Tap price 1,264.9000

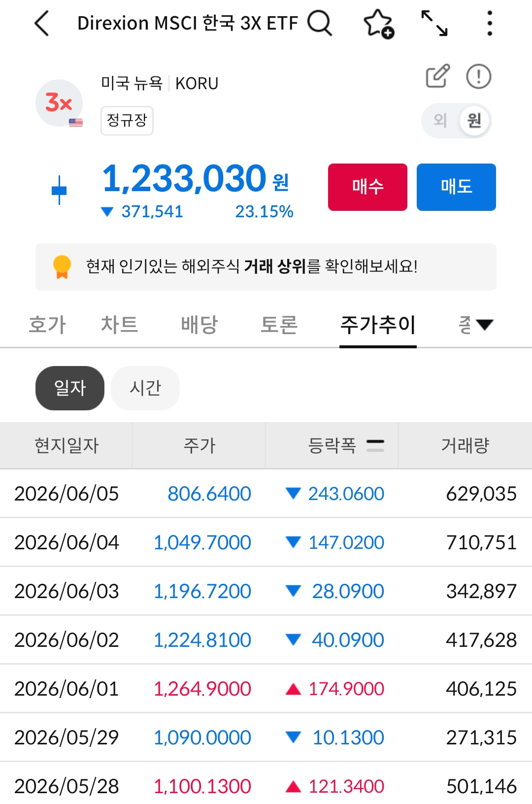pyautogui.click(x=202, y=689)
